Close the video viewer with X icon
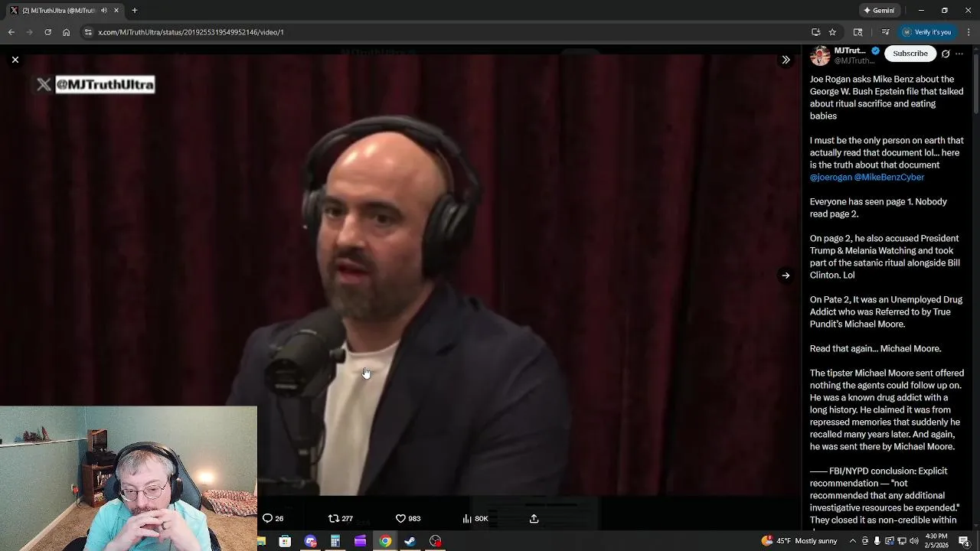Image resolution: width=980 pixels, height=551 pixels. (15, 60)
